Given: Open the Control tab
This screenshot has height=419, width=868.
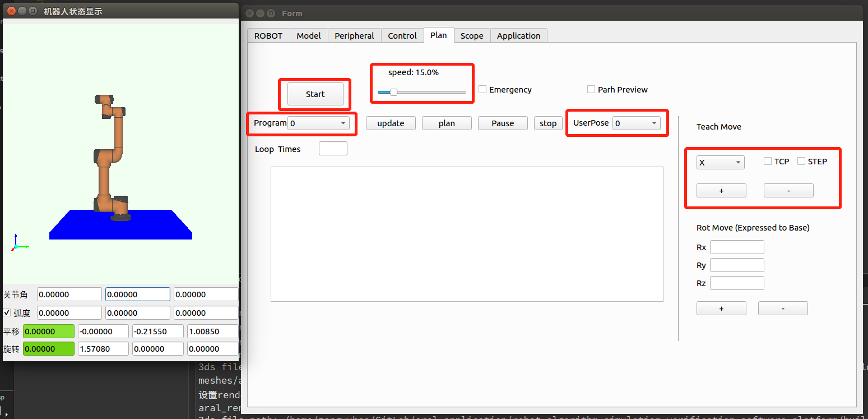Looking at the screenshot, I should tap(402, 35).
